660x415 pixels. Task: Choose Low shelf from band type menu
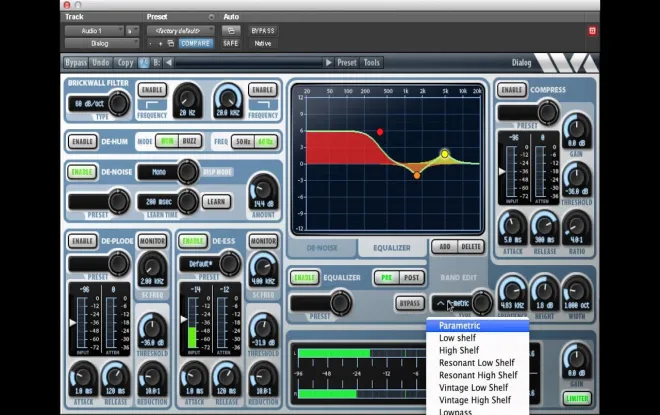click(x=478, y=338)
